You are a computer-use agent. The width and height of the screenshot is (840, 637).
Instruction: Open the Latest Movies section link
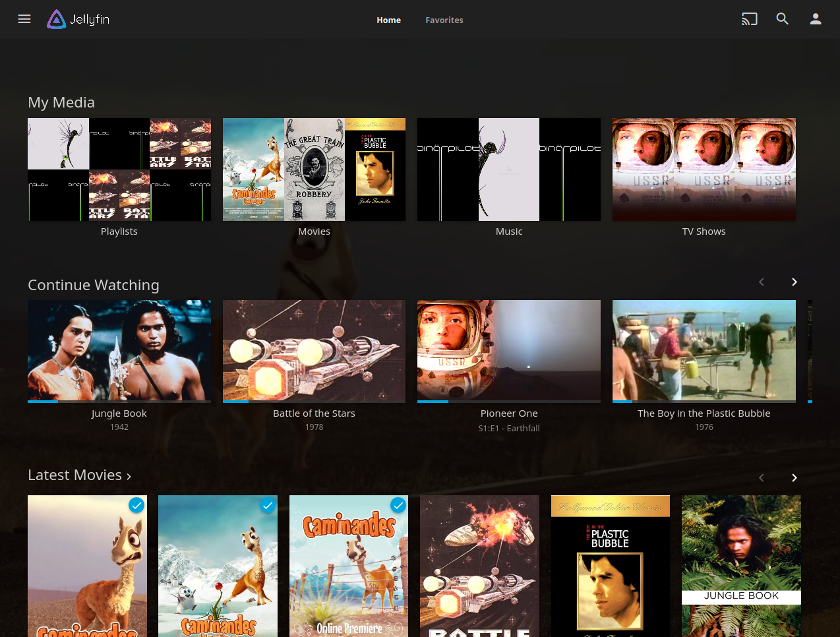[80, 475]
